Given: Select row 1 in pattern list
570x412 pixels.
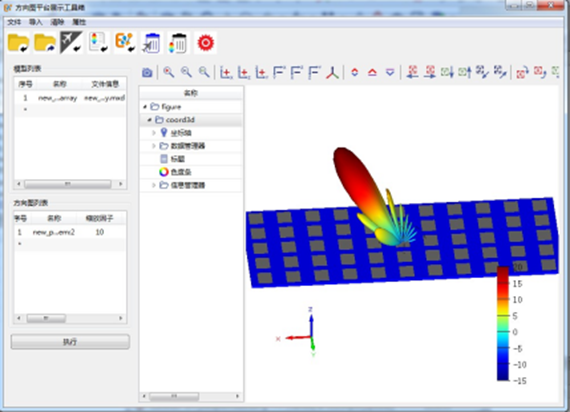Looking at the screenshot, I should click(70, 232).
